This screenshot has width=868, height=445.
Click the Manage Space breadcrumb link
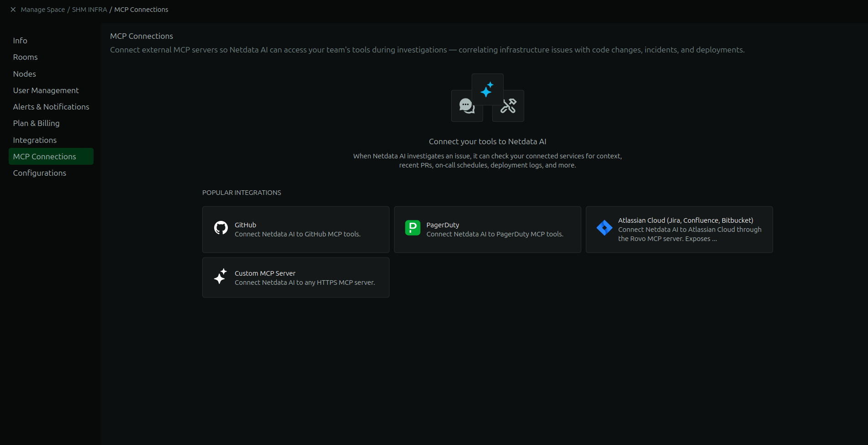click(43, 10)
